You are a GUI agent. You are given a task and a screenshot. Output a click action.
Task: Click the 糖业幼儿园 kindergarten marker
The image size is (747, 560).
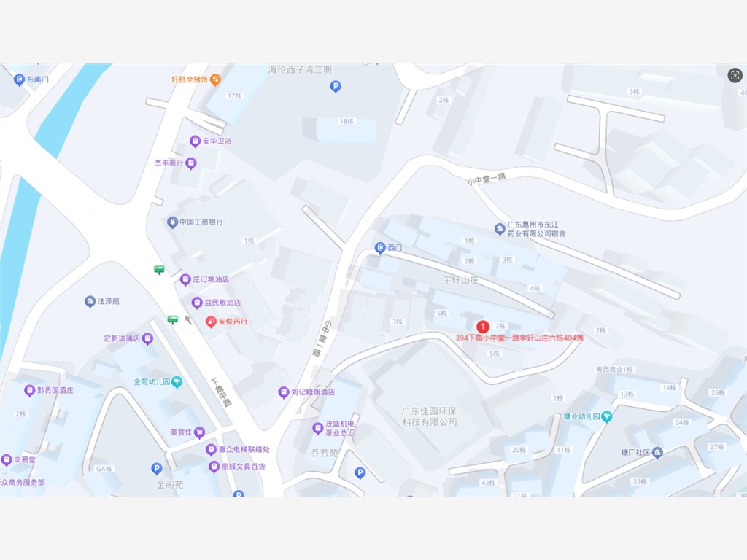[x=606, y=416]
